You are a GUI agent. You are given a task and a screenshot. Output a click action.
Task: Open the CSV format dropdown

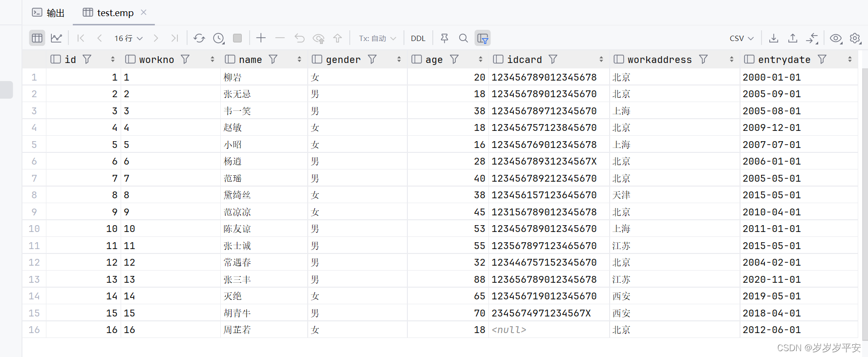click(x=741, y=38)
